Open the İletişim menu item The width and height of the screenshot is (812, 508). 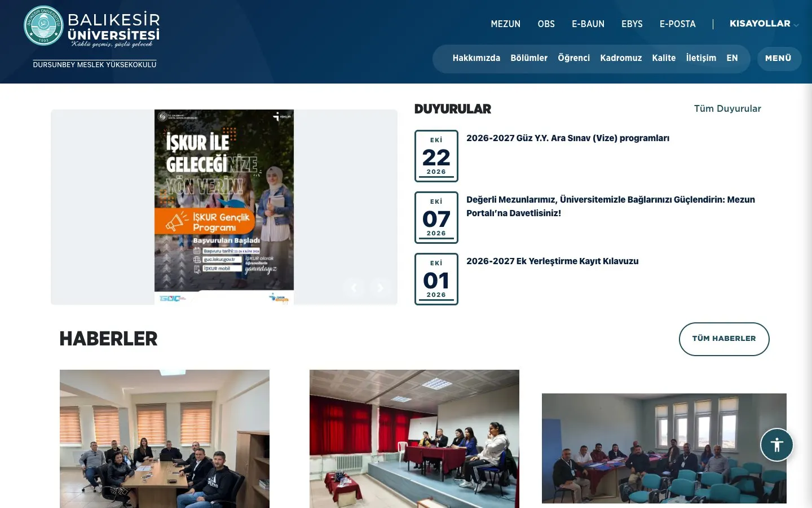tap(701, 58)
